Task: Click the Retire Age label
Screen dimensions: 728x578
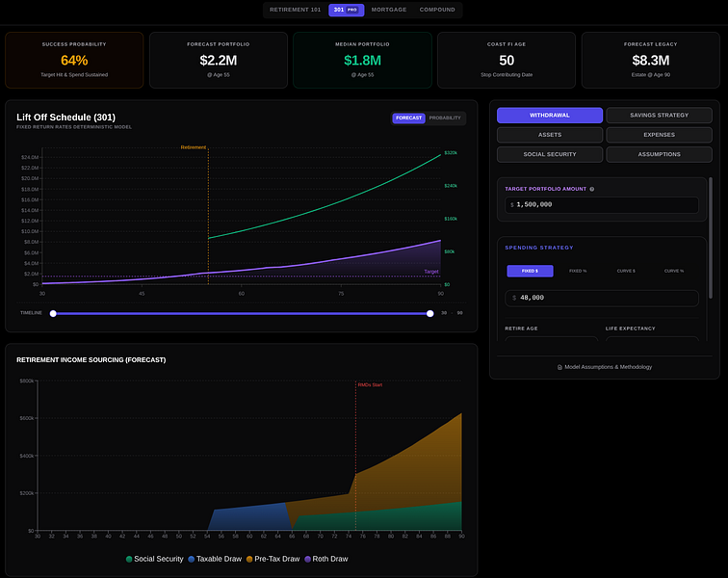Action: [x=521, y=328]
